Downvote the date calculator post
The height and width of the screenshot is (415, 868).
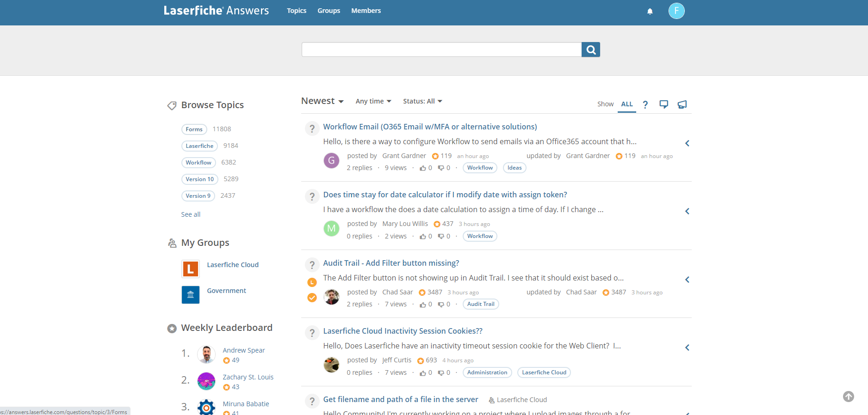point(441,237)
